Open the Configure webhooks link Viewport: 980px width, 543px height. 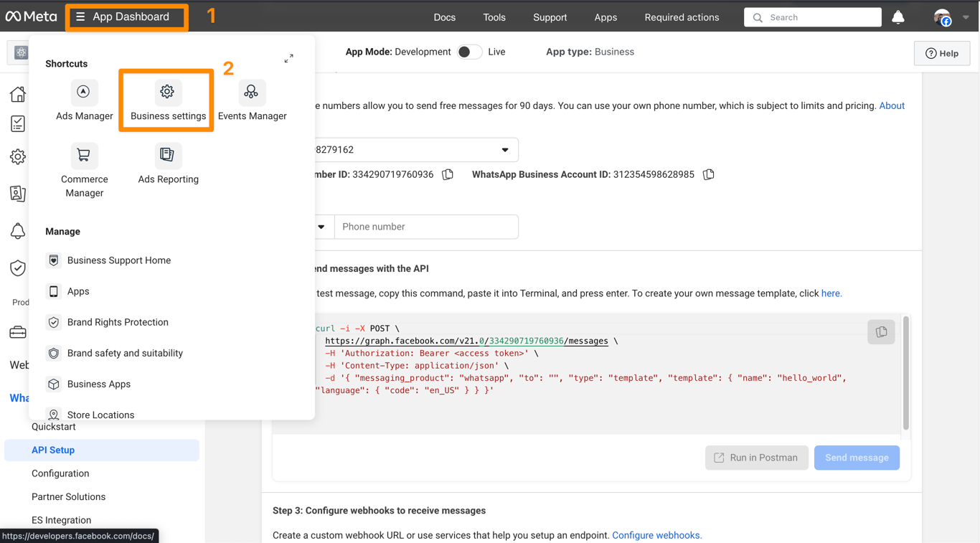[x=656, y=535]
